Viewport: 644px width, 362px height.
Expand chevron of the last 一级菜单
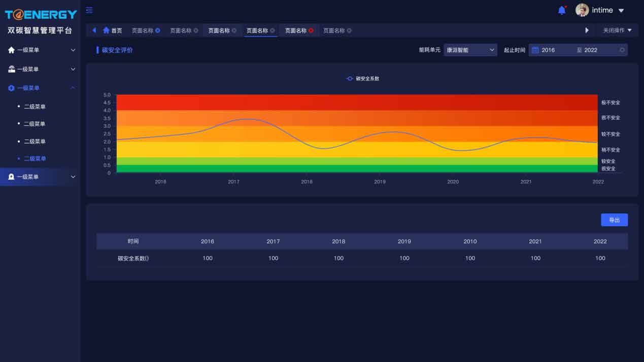[73, 176]
